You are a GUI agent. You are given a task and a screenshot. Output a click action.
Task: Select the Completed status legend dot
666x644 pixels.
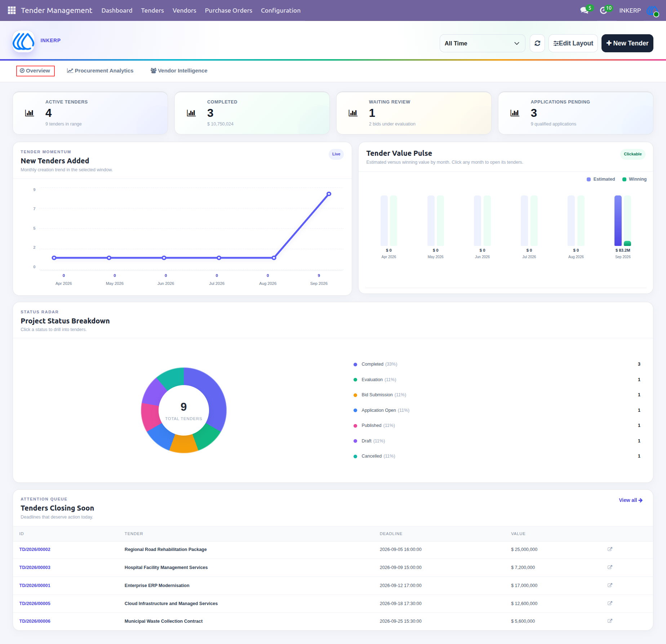(x=355, y=364)
